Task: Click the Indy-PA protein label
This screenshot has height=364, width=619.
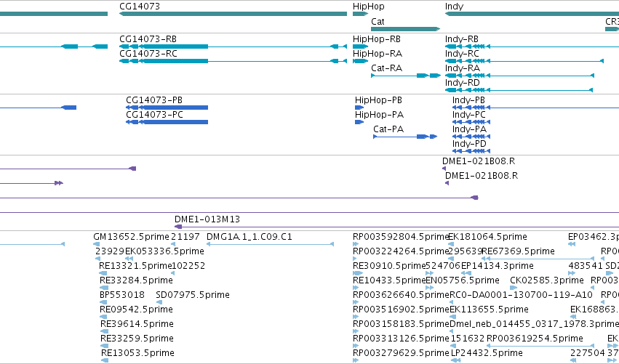Action: [469, 129]
